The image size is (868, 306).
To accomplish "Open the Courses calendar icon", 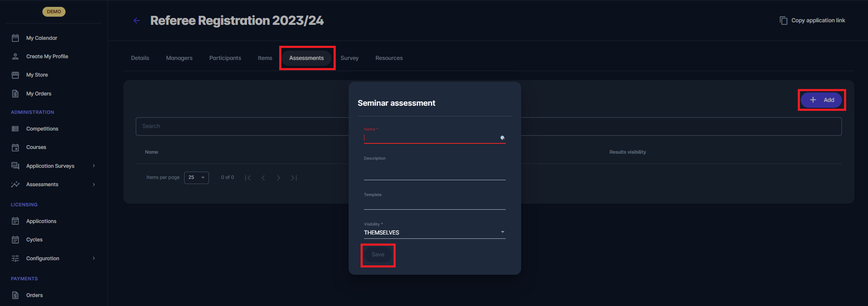I will click(x=15, y=147).
